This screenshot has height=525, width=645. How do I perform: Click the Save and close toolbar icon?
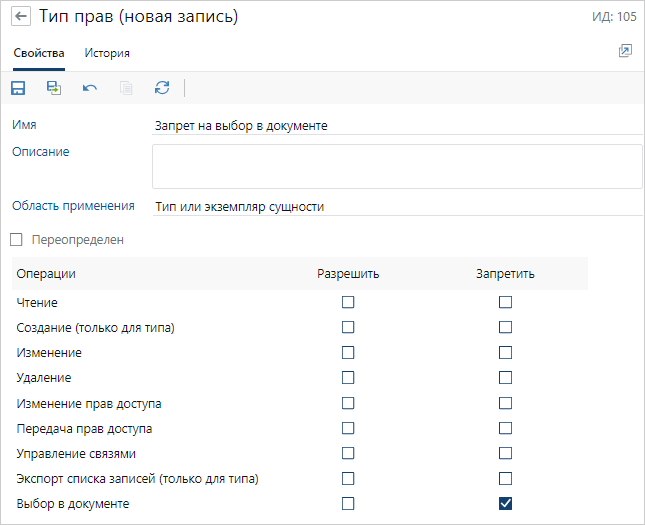coord(54,88)
